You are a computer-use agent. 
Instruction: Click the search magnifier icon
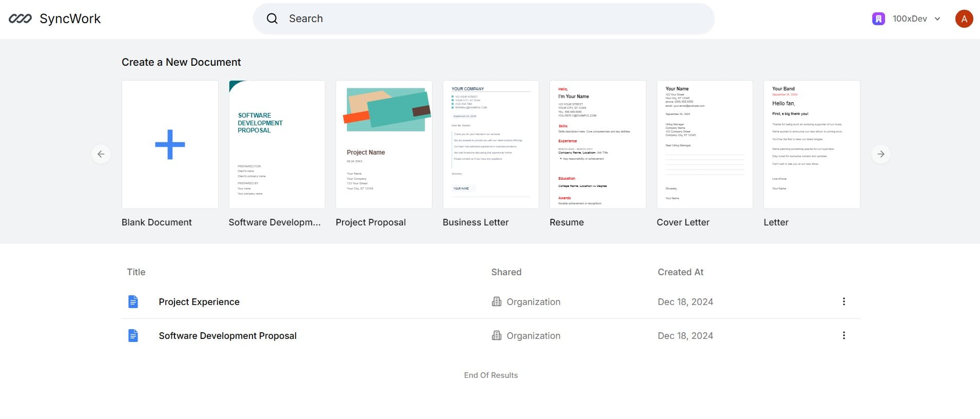272,19
